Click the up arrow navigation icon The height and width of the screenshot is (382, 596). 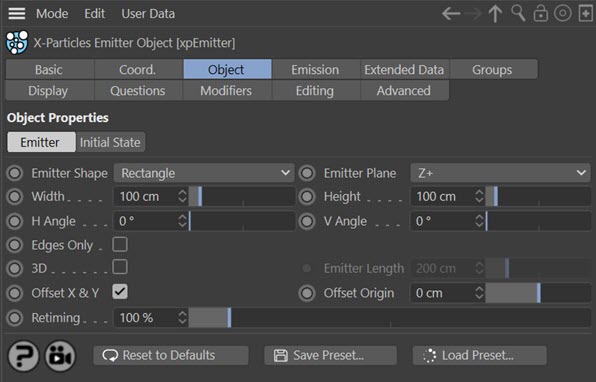tap(495, 14)
